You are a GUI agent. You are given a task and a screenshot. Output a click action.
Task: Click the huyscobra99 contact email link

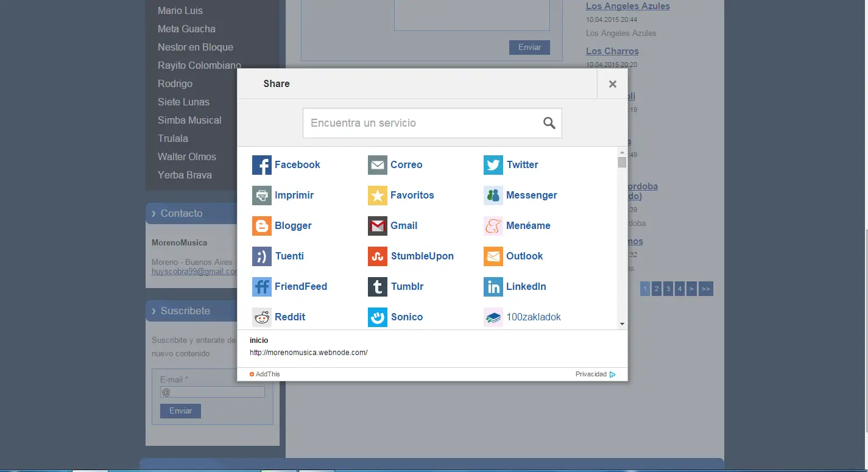point(194,272)
